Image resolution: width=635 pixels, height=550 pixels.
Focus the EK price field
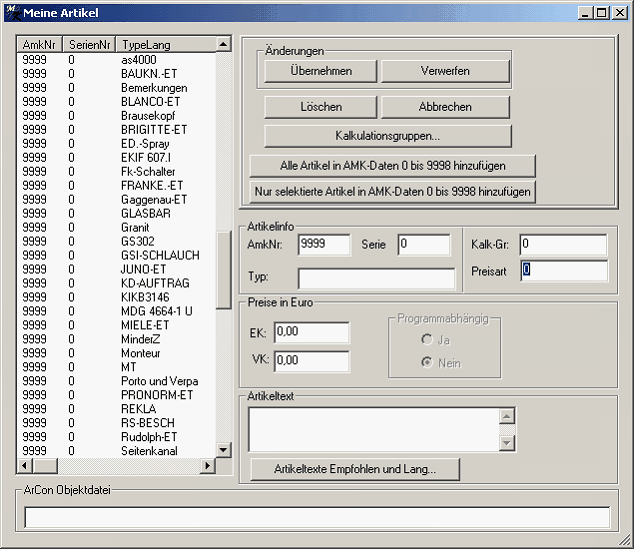click(x=311, y=332)
